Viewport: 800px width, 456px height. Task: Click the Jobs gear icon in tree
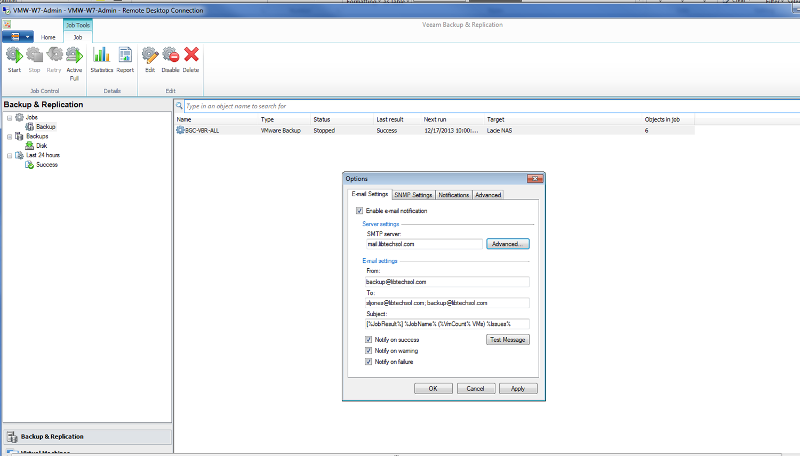tap(19, 117)
